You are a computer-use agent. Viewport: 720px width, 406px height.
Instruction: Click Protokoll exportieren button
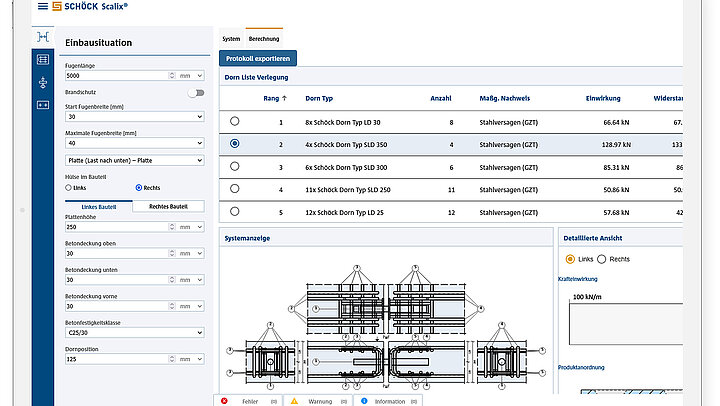[x=258, y=58]
